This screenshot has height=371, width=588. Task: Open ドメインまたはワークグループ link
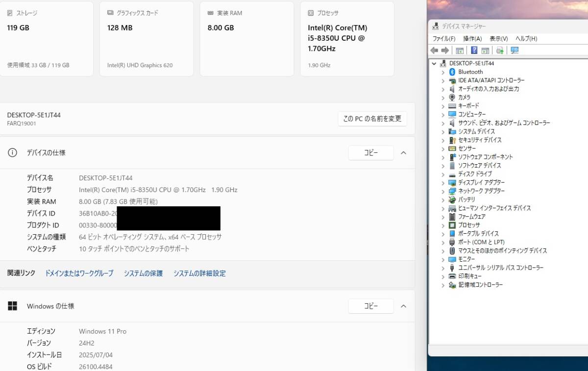[79, 273]
